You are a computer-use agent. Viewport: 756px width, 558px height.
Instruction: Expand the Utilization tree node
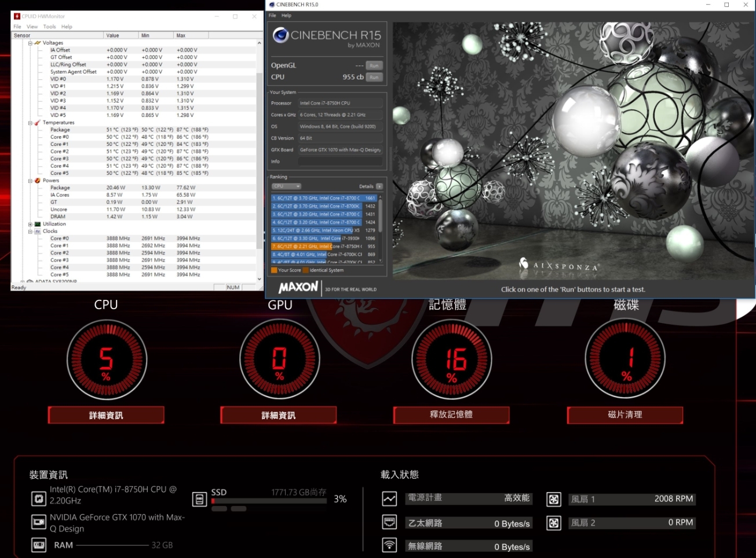click(30, 224)
